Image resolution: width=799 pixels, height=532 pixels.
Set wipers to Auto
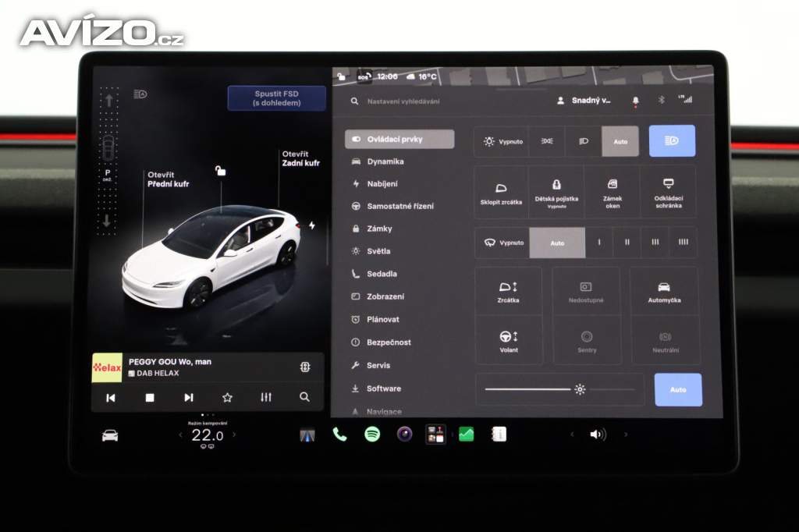point(557,243)
